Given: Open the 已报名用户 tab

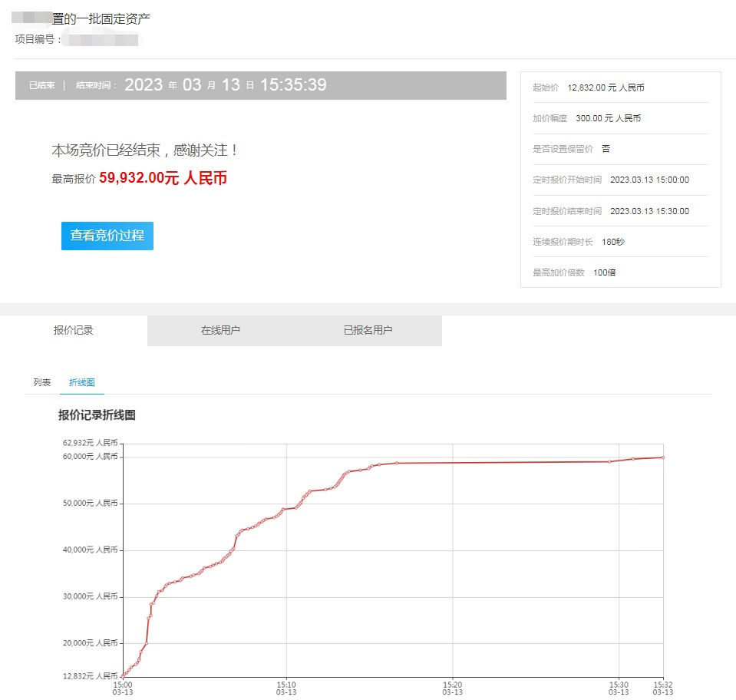Looking at the screenshot, I should pos(368,330).
